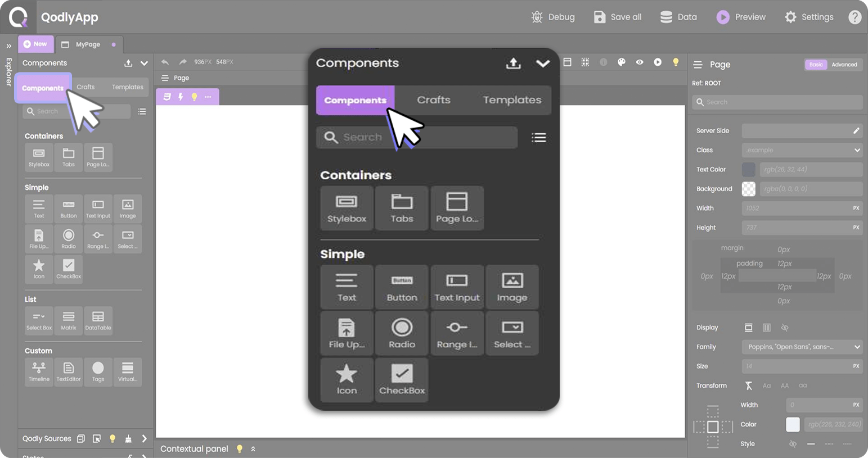The height and width of the screenshot is (458, 868).
Task: Switch properties to Advanced mode
Action: point(844,65)
